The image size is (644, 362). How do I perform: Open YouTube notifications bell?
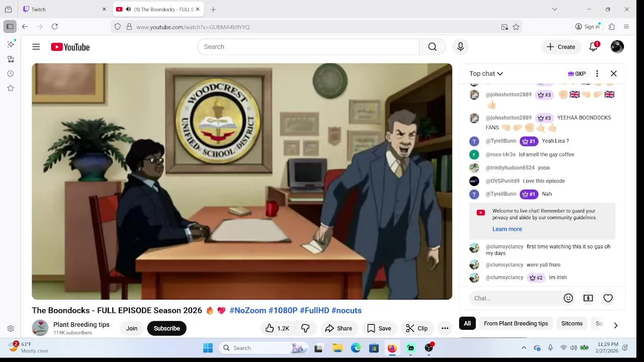(x=594, y=47)
